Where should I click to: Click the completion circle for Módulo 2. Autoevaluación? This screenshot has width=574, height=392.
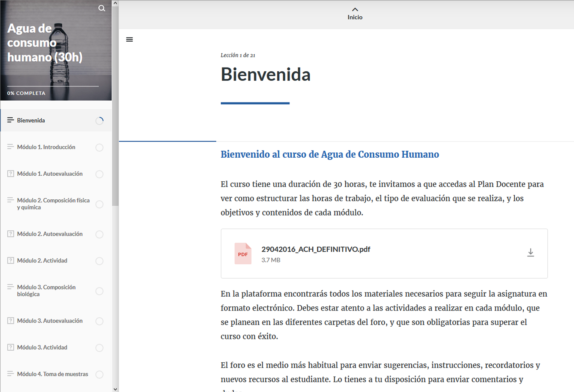click(99, 234)
